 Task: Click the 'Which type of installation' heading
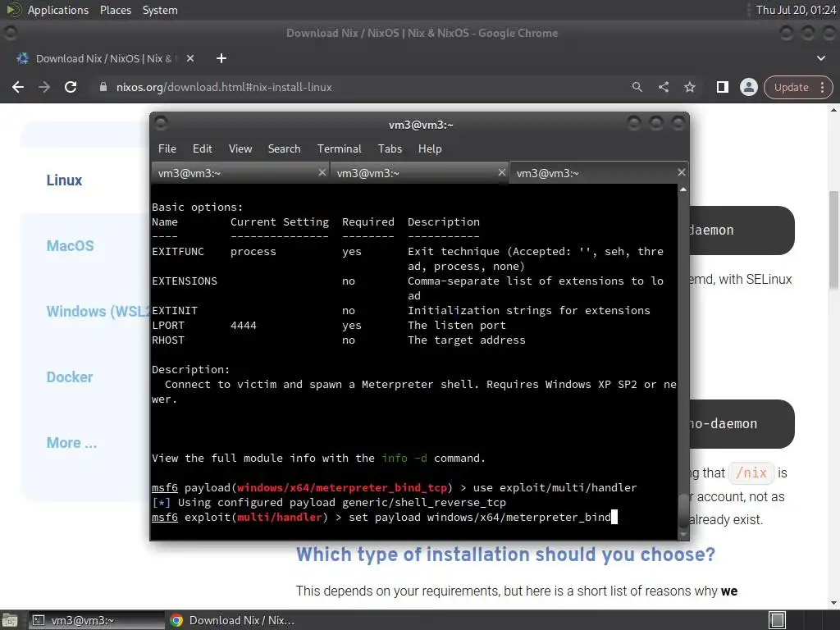[x=505, y=555]
